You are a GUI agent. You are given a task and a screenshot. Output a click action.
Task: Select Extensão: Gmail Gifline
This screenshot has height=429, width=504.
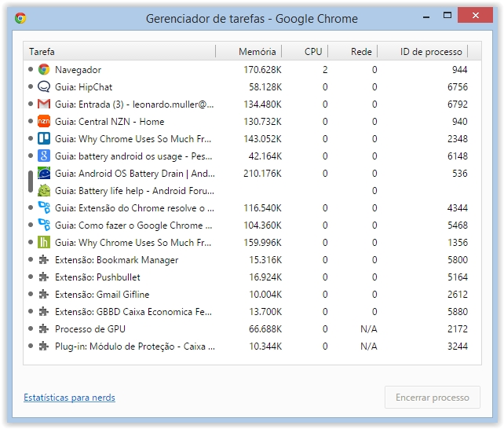[x=252, y=295]
